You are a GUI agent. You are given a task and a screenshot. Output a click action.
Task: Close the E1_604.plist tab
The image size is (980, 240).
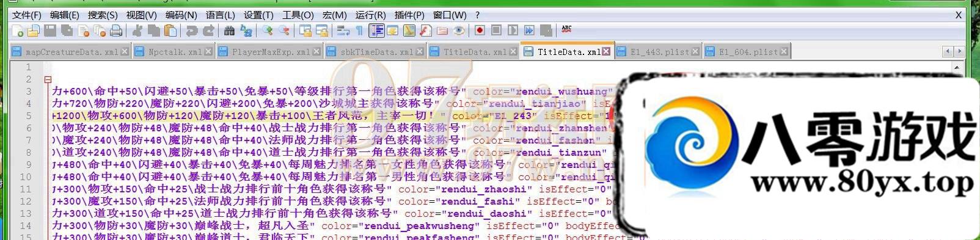[784, 52]
